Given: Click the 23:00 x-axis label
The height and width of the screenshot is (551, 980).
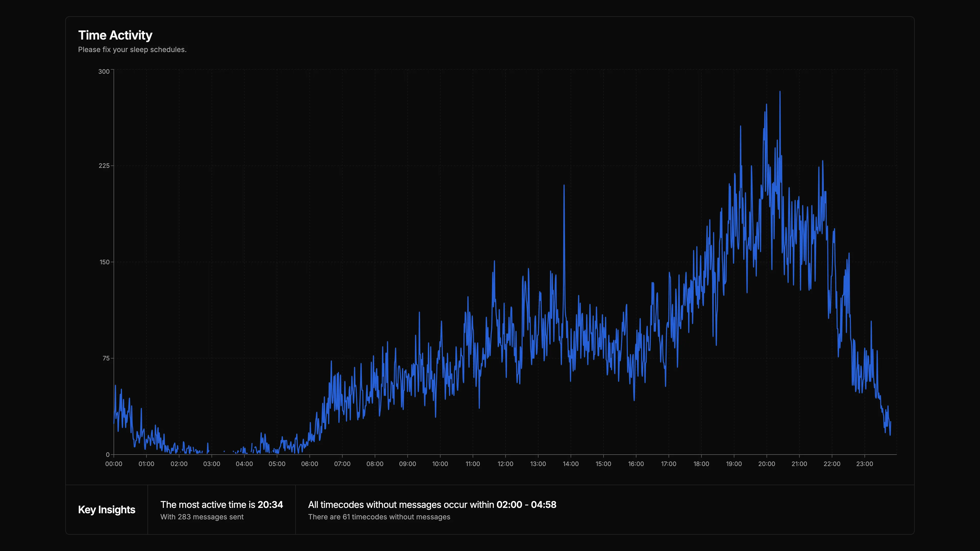Looking at the screenshot, I should click(864, 464).
